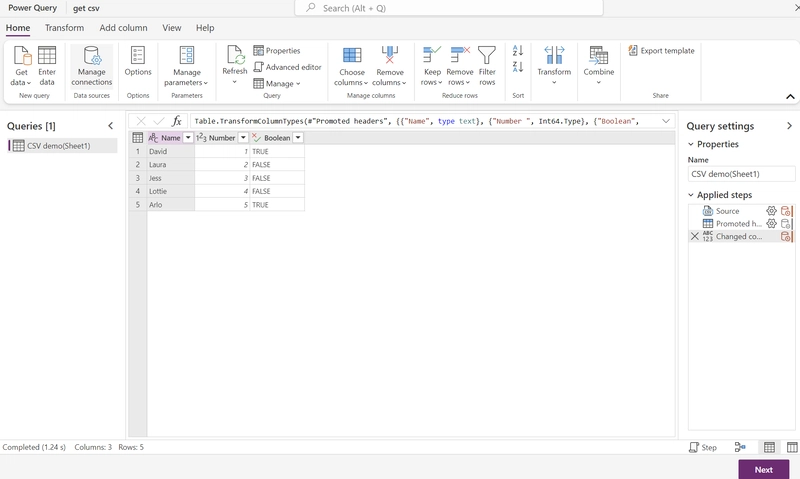Click Filter rows funnel icon
The image size is (800, 479).
coord(487,55)
